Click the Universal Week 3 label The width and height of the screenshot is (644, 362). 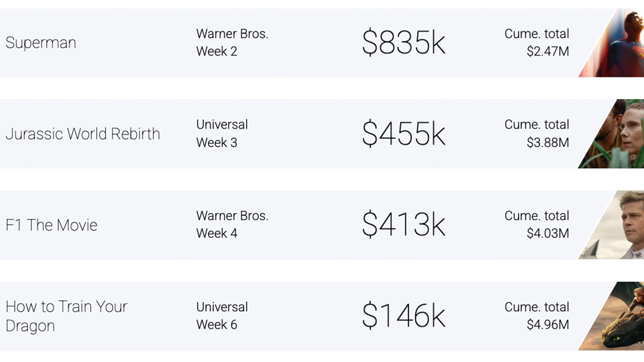[222, 133]
